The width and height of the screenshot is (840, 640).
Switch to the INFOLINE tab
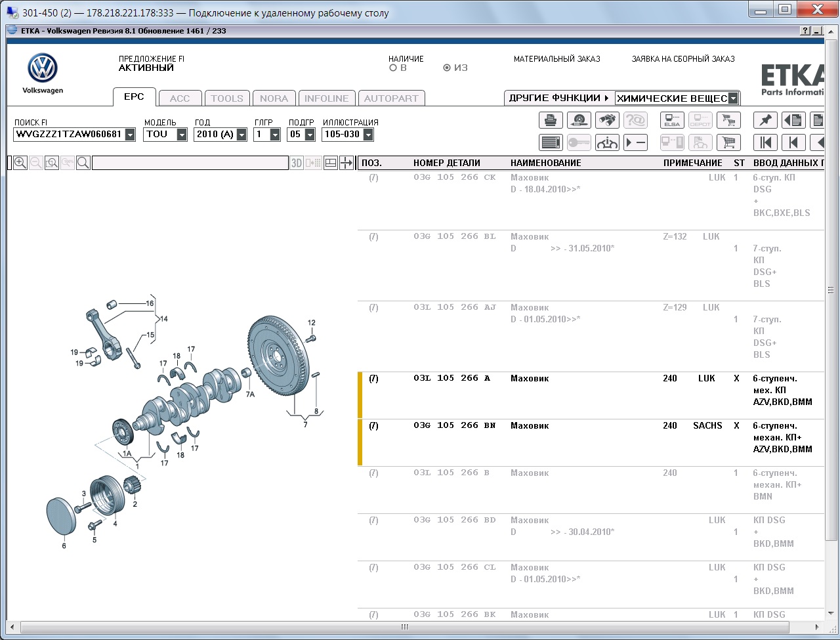(x=327, y=98)
